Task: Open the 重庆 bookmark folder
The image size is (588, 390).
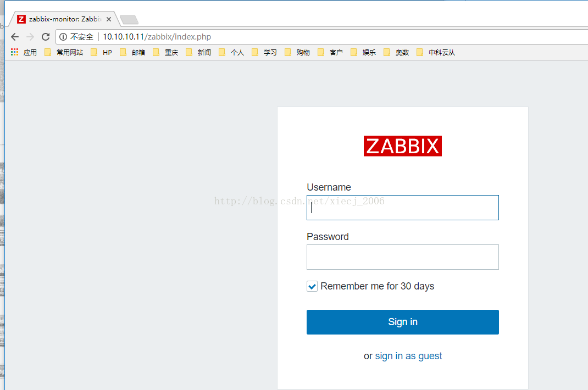Action: pyautogui.click(x=165, y=53)
